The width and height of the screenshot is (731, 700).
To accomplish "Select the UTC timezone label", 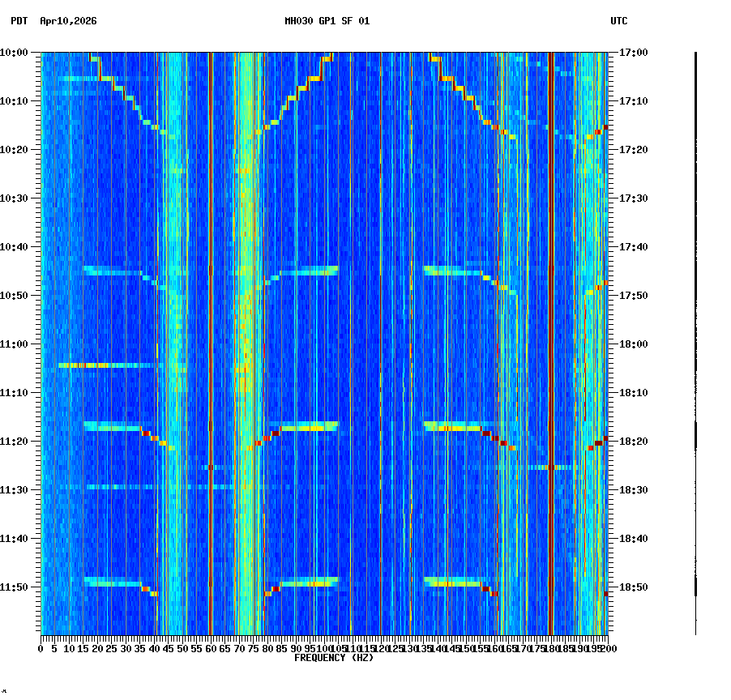I will 620,22.
